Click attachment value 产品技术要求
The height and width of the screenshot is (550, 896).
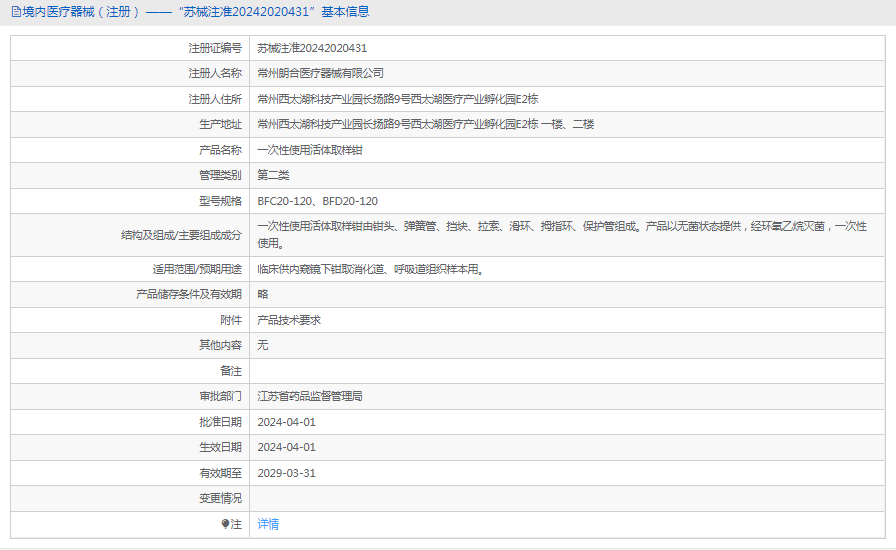click(289, 320)
